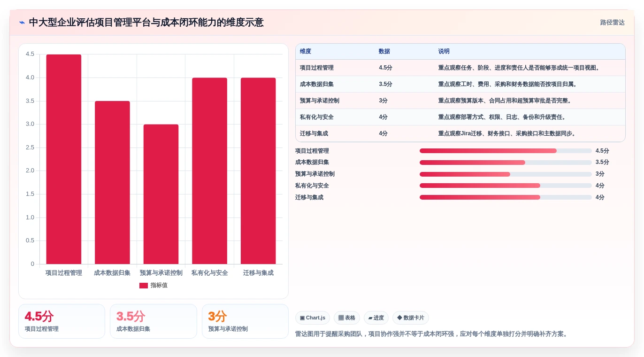The width and height of the screenshot is (644, 357).
Task: Click description starting 重点观察部署方式
Action: point(502,117)
